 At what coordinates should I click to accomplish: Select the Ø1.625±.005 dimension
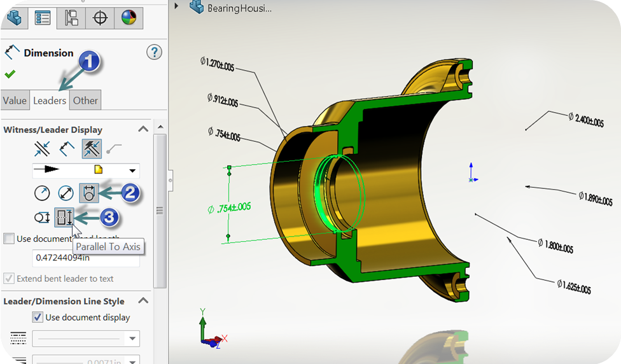pos(574,287)
